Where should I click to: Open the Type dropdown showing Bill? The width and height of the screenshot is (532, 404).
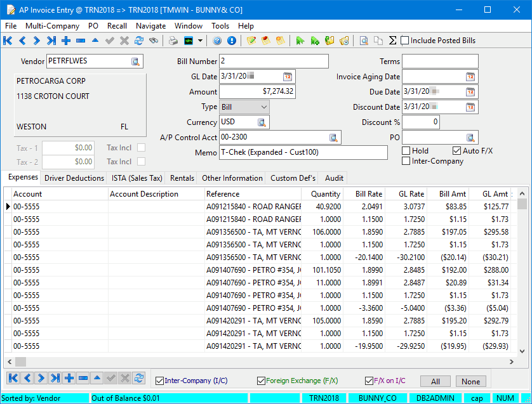[244, 107]
